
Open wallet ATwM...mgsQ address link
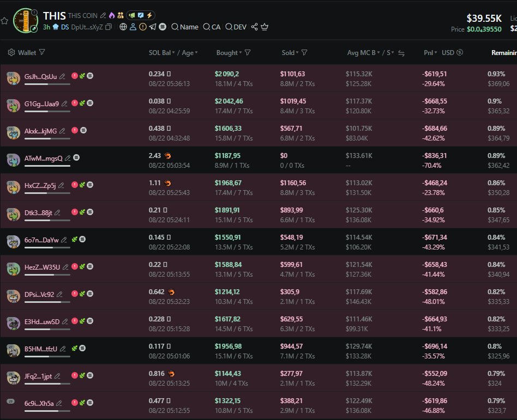click(44, 158)
